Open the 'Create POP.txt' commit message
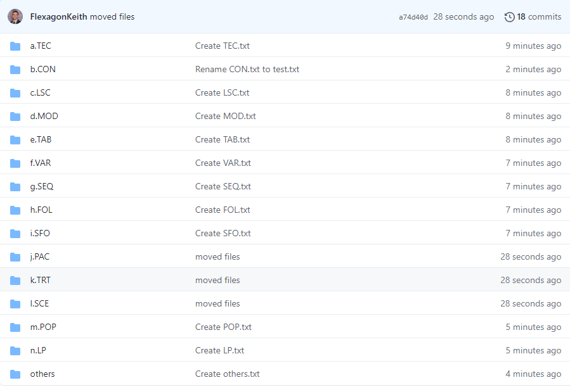The image size is (570, 392). click(x=223, y=327)
